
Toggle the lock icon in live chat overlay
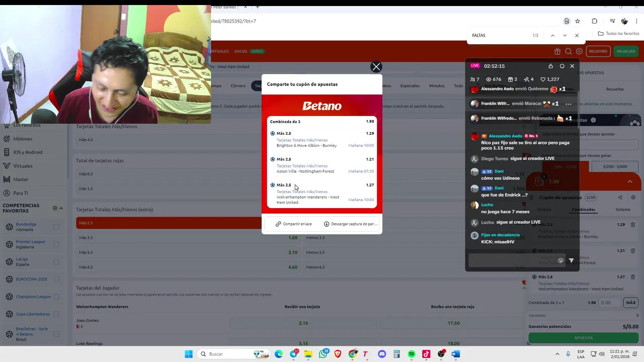tap(550, 66)
